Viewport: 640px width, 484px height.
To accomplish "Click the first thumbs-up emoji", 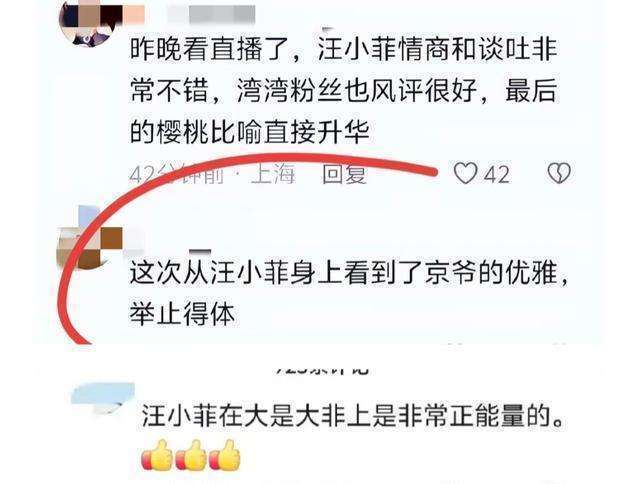I will (x=158, y=455).
